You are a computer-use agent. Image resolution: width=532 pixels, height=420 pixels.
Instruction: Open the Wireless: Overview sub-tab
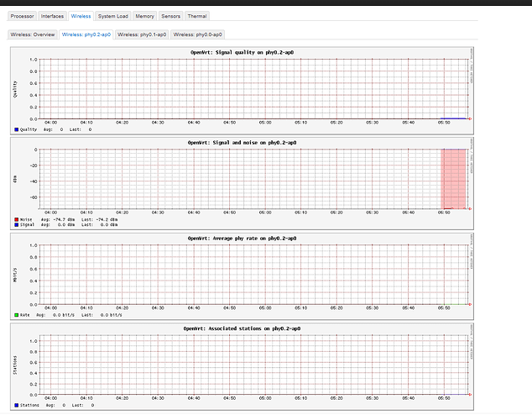(32, 34)
